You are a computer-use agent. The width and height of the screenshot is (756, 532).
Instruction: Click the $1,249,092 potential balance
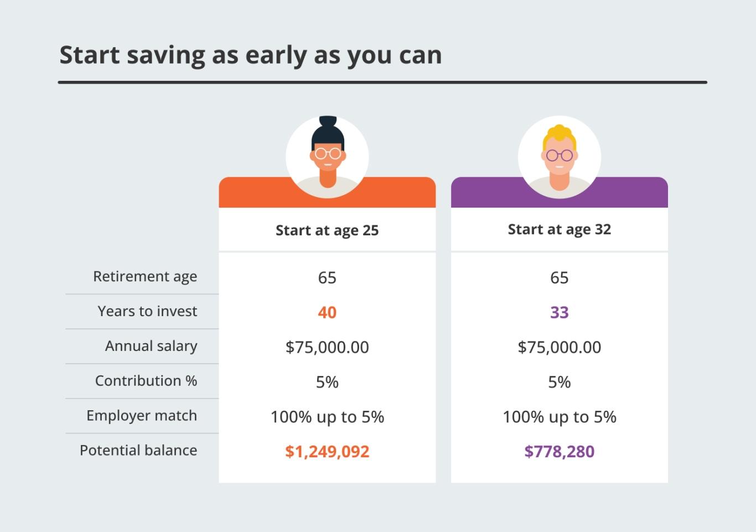coord(327,452)
